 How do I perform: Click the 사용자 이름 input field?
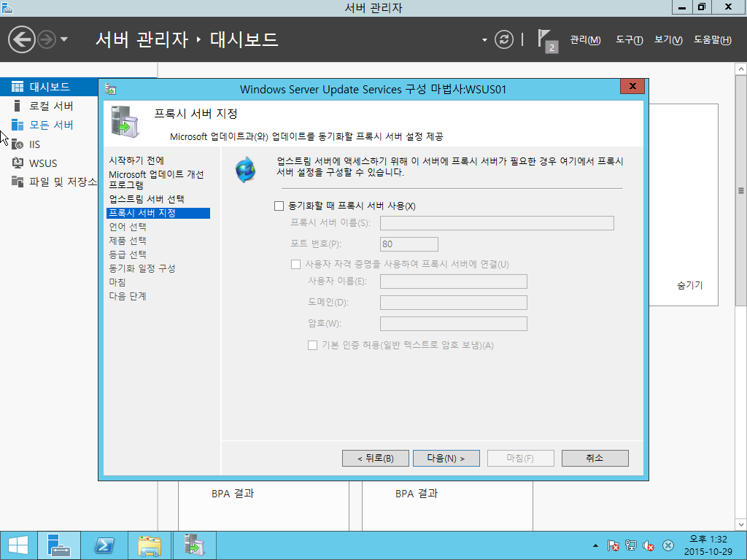pos(454,281)
